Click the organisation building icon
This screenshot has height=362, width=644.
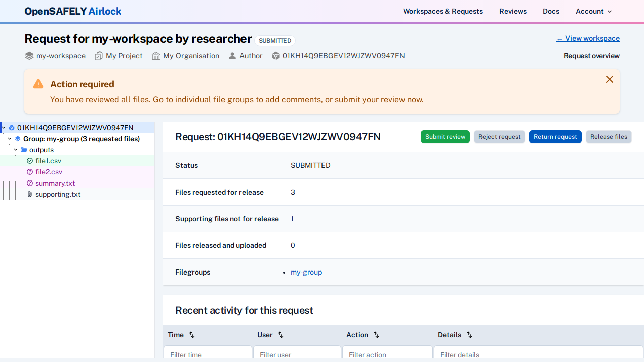pos(156,56)
